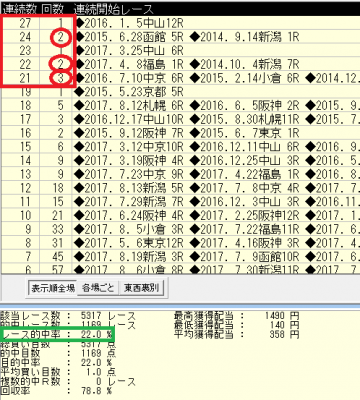Select race 2017.8.19 新潟 3R
This screenshot has width=360, height=400.
[130, 257]
